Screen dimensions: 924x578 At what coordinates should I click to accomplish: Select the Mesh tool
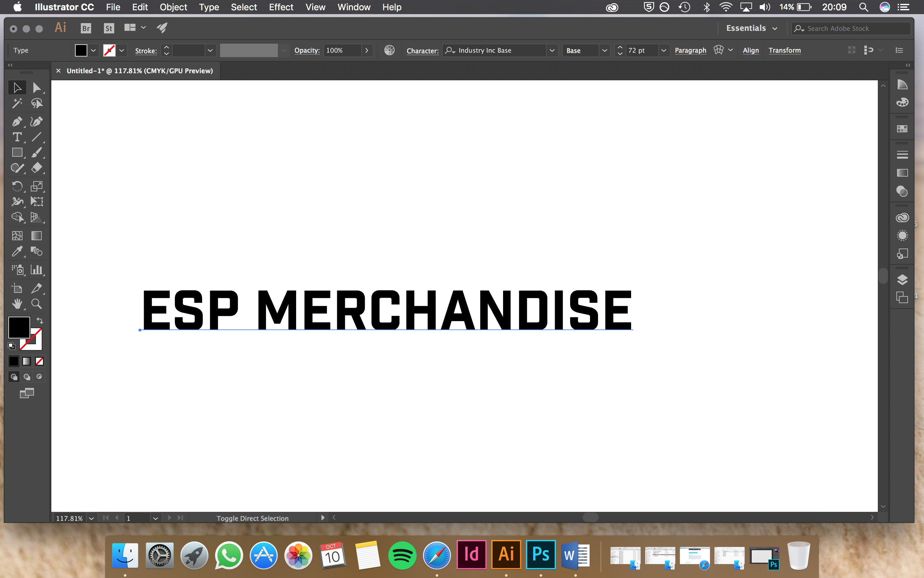(x=17, y=236)
